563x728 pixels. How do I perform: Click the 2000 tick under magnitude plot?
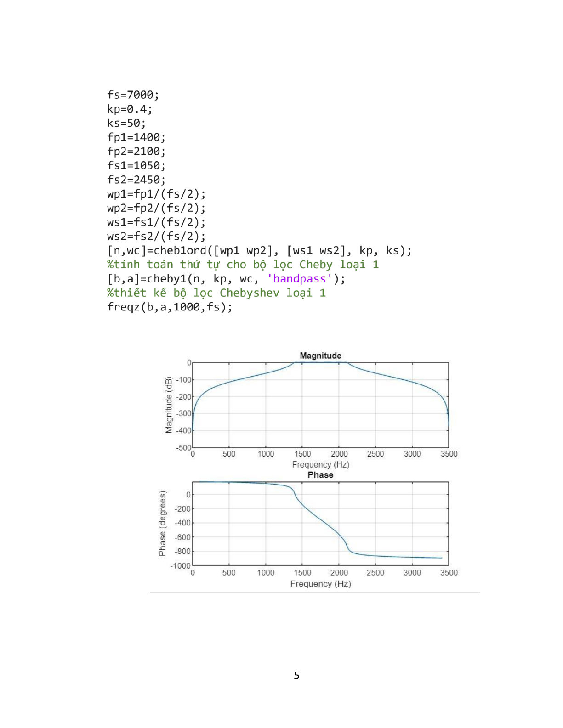(339, 454)
